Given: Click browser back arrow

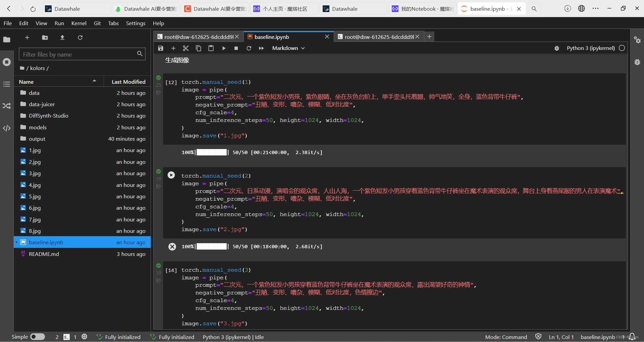Looking at the screenshot, I should pos(9,9).
